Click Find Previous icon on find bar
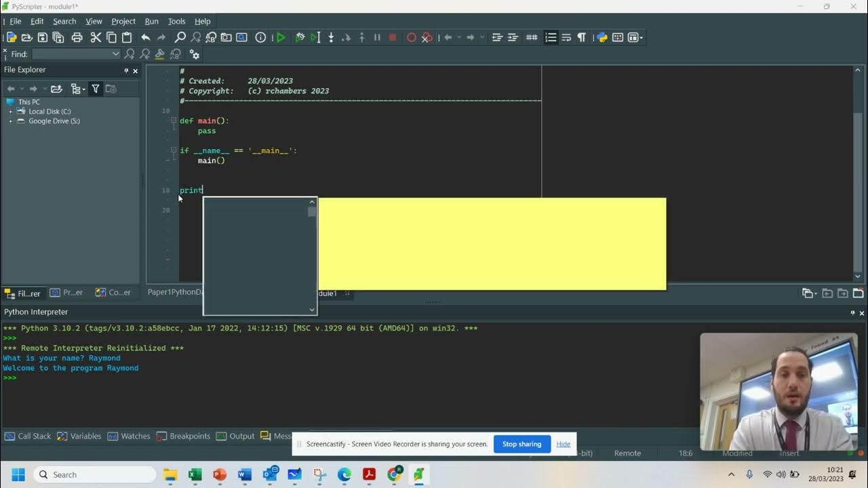The height and width of the screenshot is (488, 868). tap(144, 54)
